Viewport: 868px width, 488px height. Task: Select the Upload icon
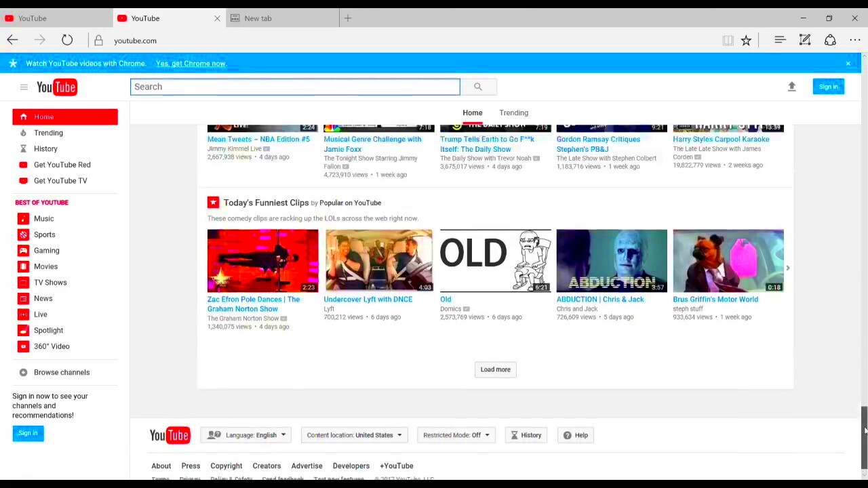791,87
